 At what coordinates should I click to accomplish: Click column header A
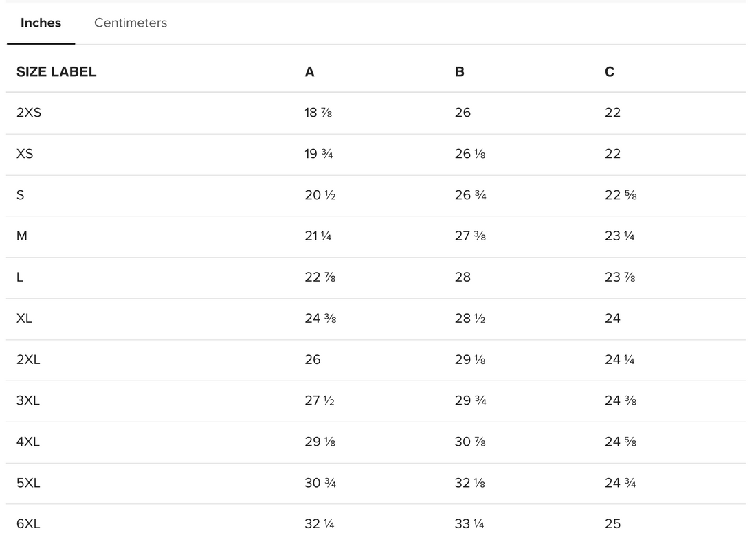(309, 71)
